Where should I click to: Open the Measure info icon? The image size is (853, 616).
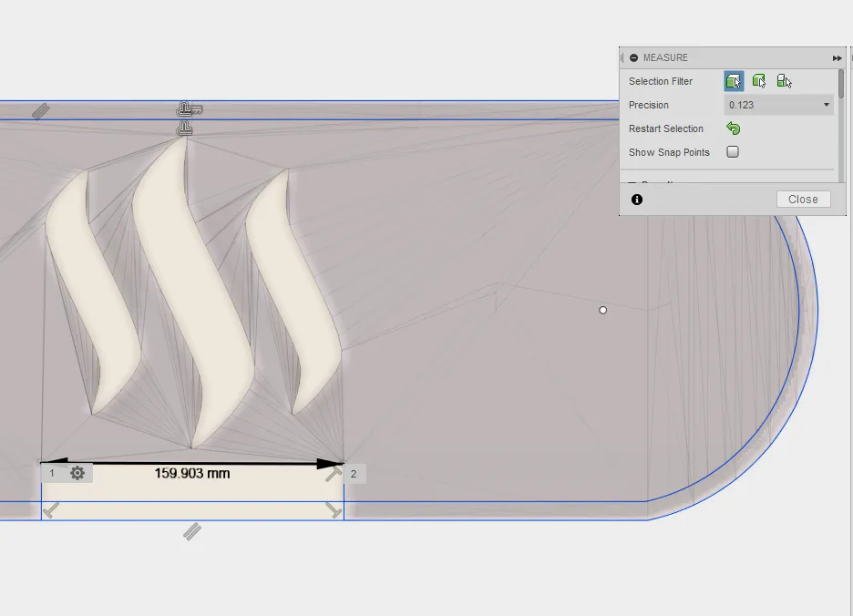(x=637, y=200)
